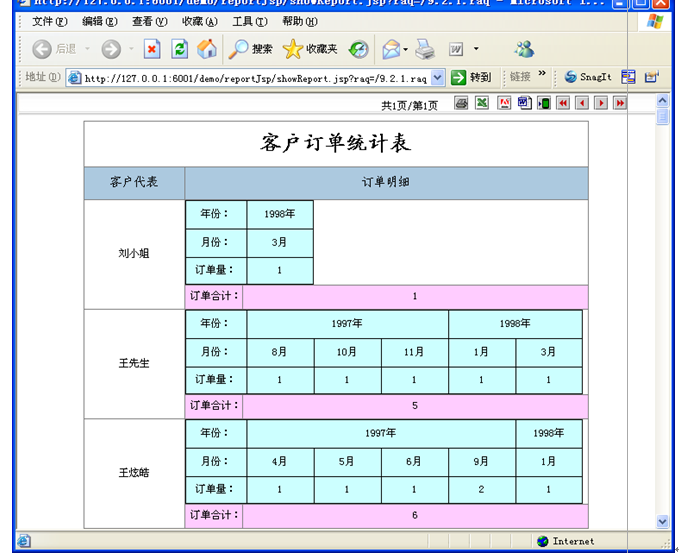The width and height of the screenshot is (679, 553).
Task: Click the 客户代表 column header
Action: click(134, 182)
